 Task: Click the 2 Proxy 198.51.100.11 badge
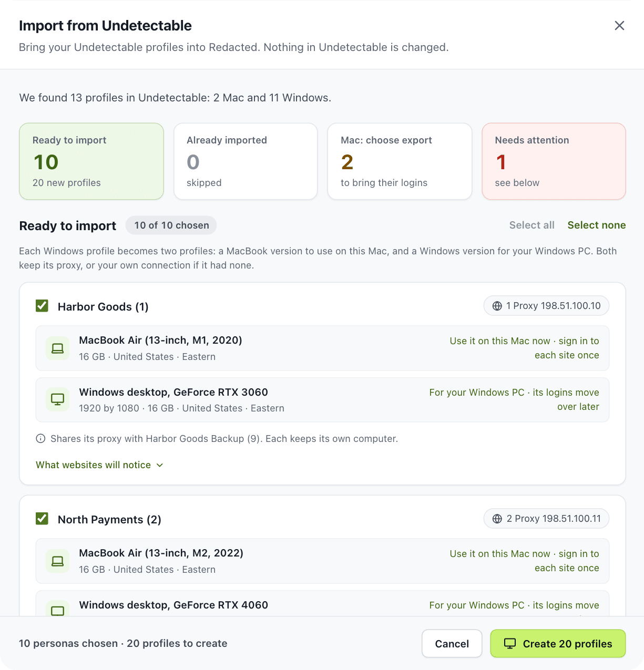click(x=546, y=519)
